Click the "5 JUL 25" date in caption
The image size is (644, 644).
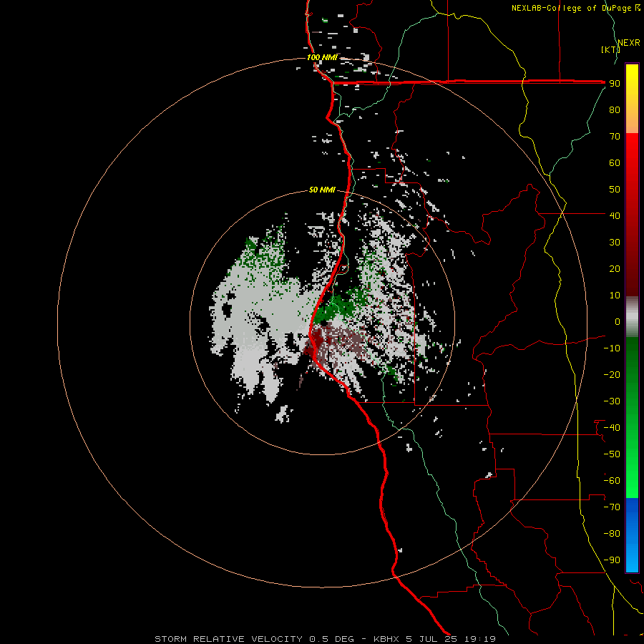[x=431, y=639]
